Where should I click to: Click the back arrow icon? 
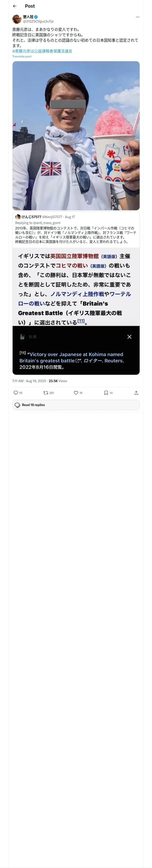pyautogui.click(x=15, y=6)
